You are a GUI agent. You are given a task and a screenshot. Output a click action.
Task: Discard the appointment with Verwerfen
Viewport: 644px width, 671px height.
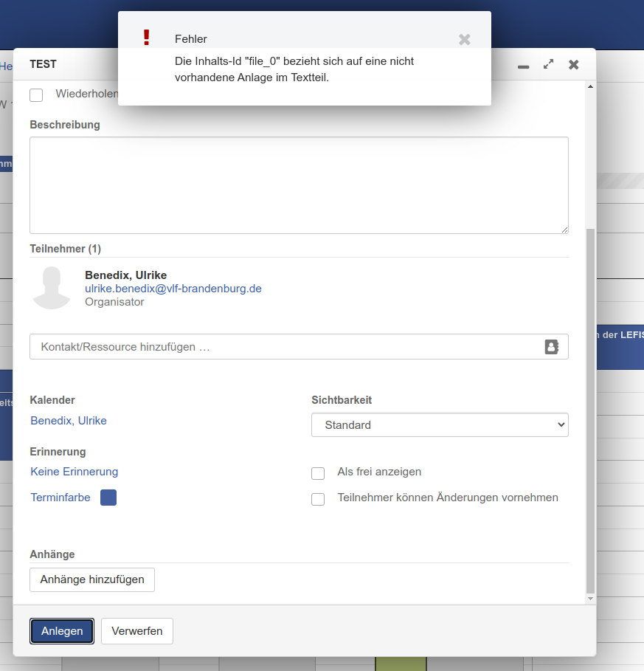pyautogui.click(x=137, y=631)
